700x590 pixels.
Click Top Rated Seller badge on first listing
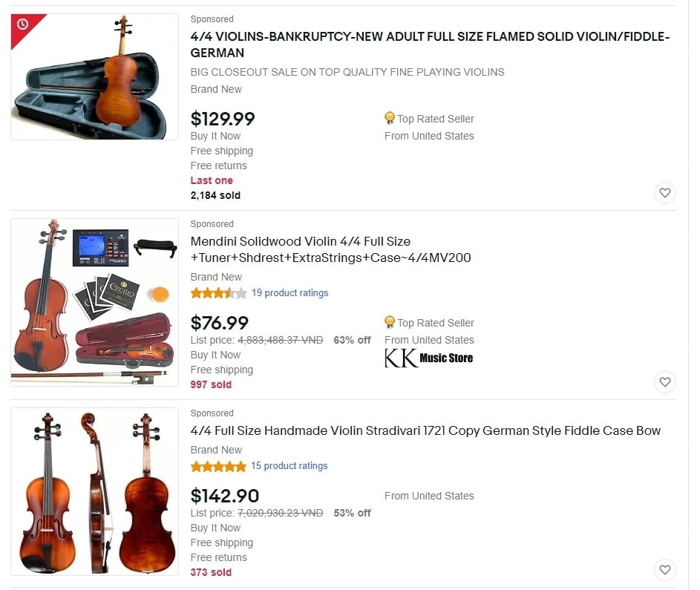pos(429,119)
